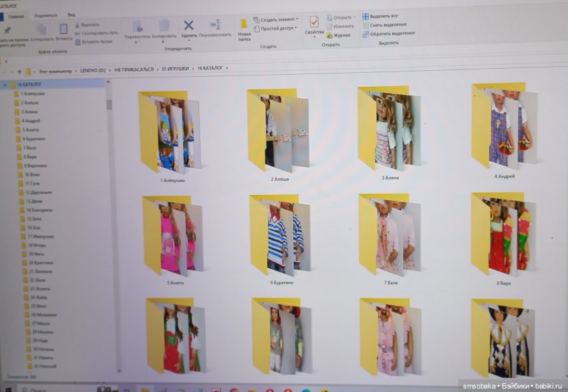Collapse the 16 КАТАЛОГ tree node
Screen dimensions: 568x392
click(x=5, y=85)
